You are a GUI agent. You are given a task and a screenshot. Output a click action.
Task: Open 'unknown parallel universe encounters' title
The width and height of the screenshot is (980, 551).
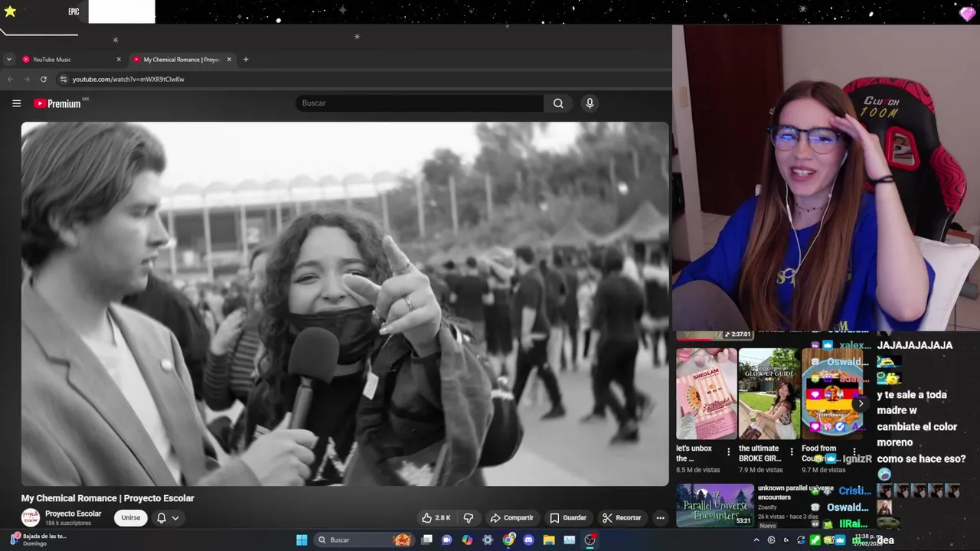(795, 492)
